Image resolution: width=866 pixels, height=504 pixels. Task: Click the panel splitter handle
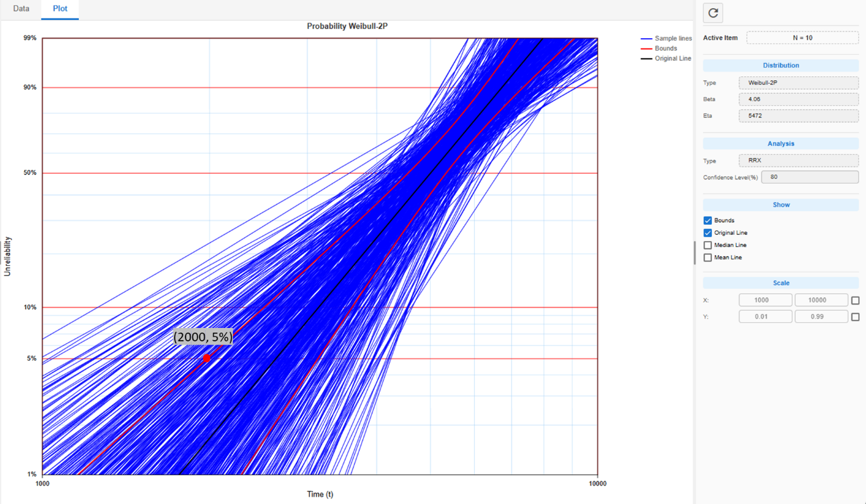point(695,252)
